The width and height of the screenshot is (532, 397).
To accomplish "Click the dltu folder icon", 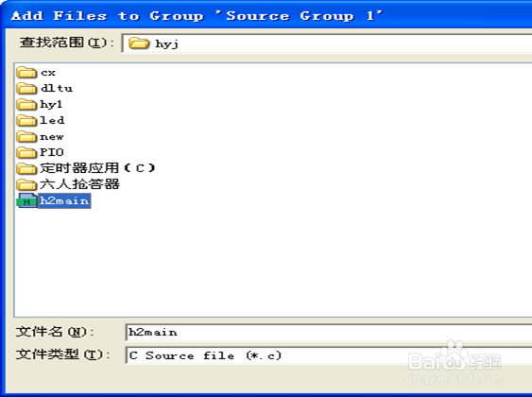I will pos(26,88).
